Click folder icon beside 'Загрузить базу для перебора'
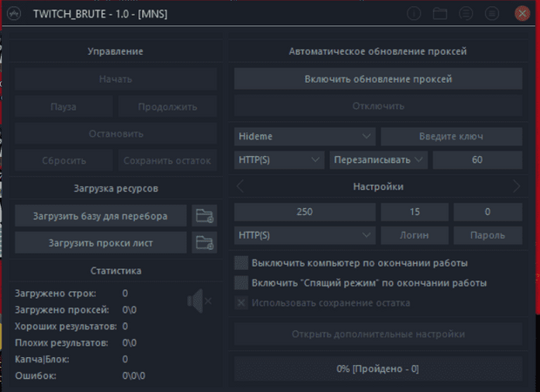Viewport: 540px width, 392px height. click(x=204, y=216)
